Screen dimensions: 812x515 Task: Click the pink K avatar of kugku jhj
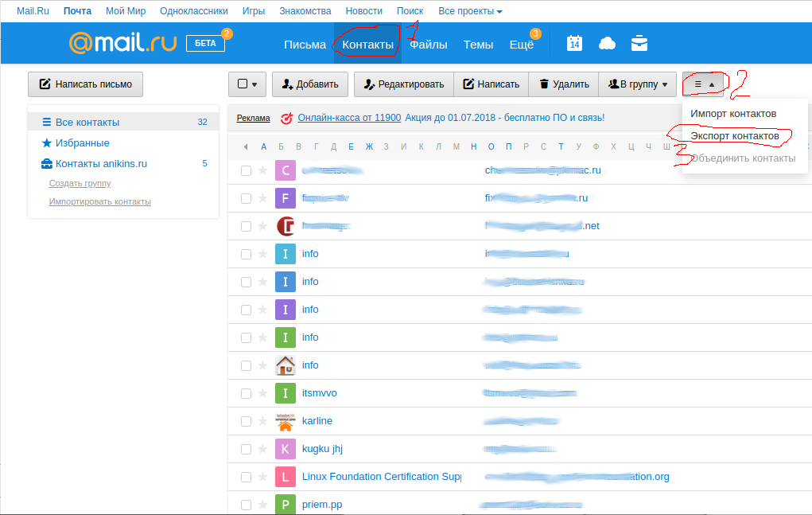point(286,449)
